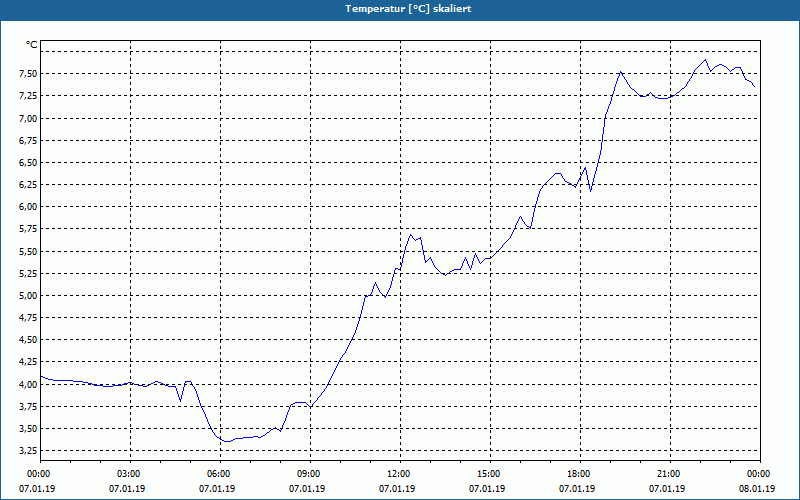Click the 06:00 time label
Image resolution: width=800 pixels, height=500 pixels.
point(220,474)
